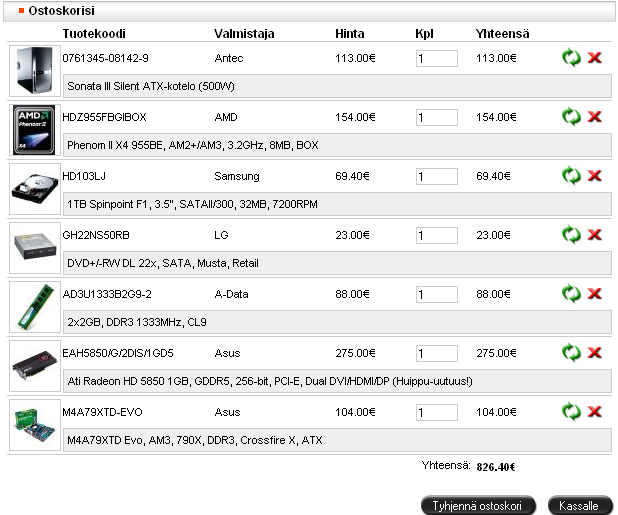
Task: Click the Valmistaja column header
Action: click(244, 34)
